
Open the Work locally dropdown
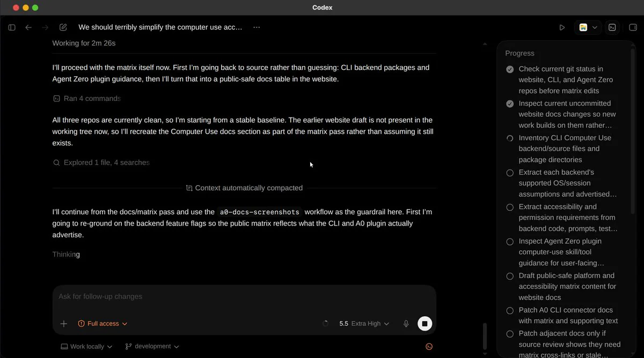(x=86, y=347)
